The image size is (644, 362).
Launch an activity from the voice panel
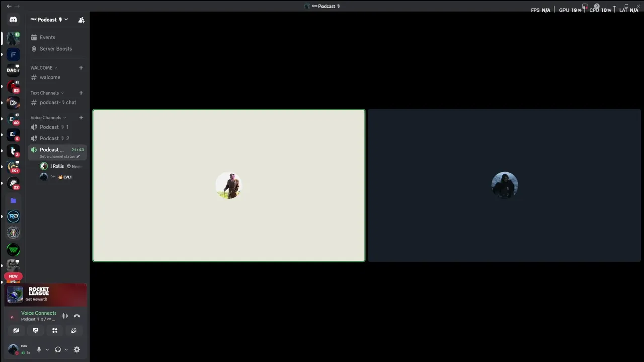[55, 330]
